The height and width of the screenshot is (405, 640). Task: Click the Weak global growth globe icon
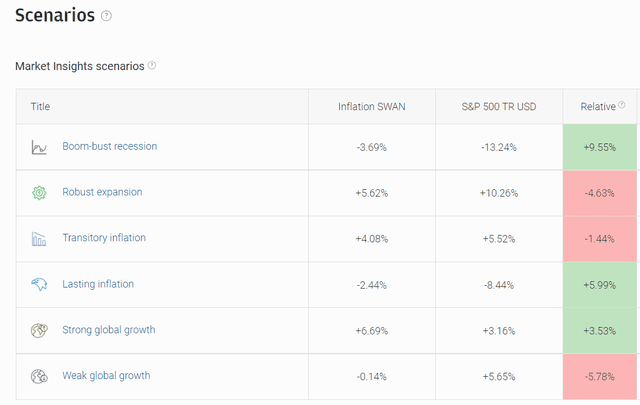pyautogui.click(x=39, y=376)
